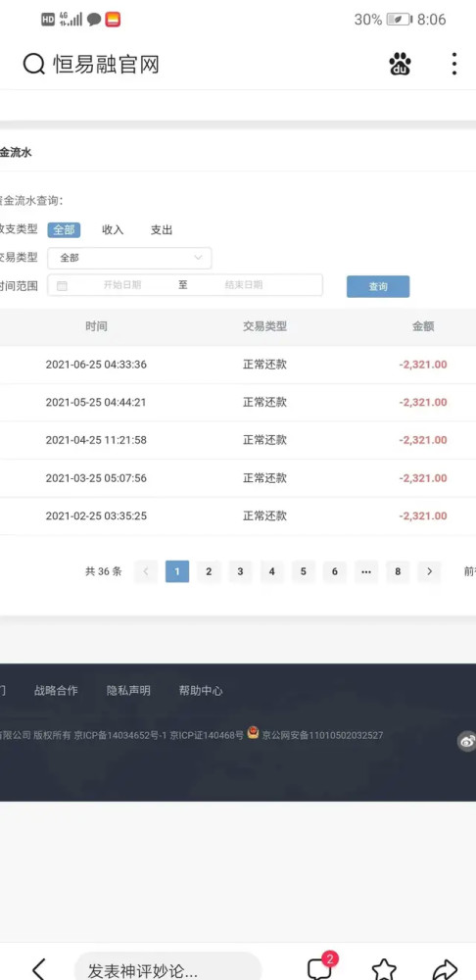
Task: Click the 时间 column header
Action: point(96,326)
